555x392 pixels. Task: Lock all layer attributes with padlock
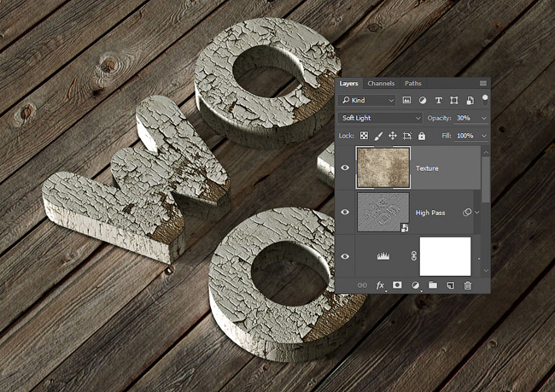422,136
